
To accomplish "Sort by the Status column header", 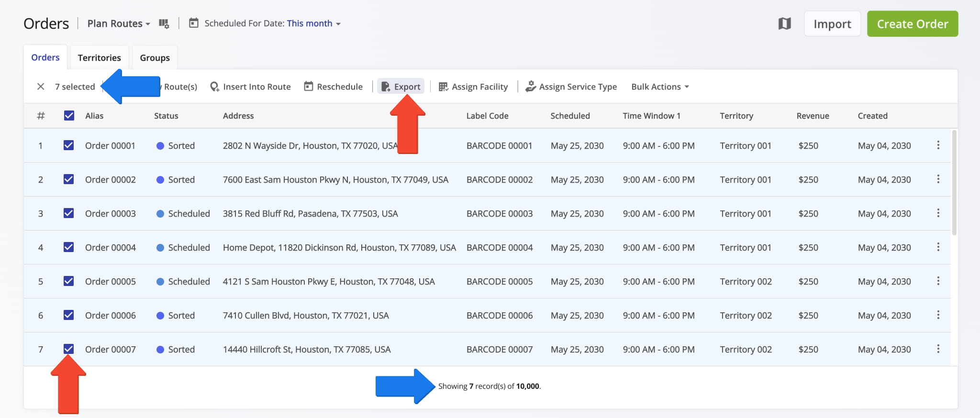I will (x=166, y=116).
